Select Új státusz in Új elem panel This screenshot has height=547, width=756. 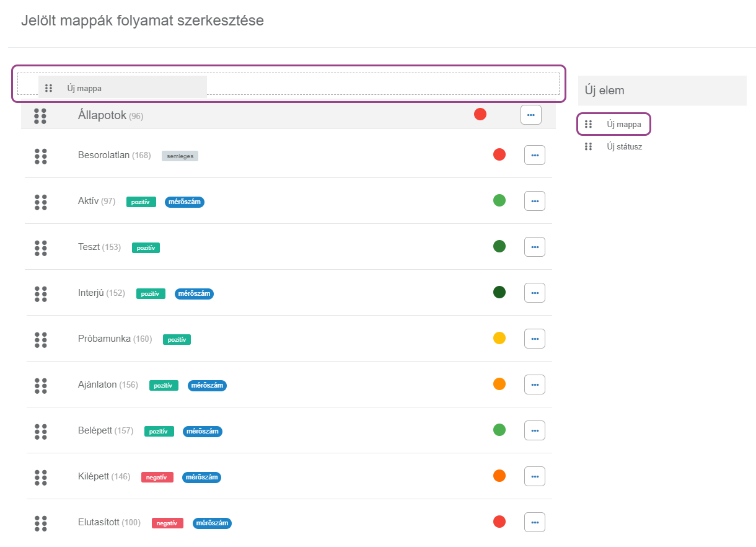coord(624,147)
